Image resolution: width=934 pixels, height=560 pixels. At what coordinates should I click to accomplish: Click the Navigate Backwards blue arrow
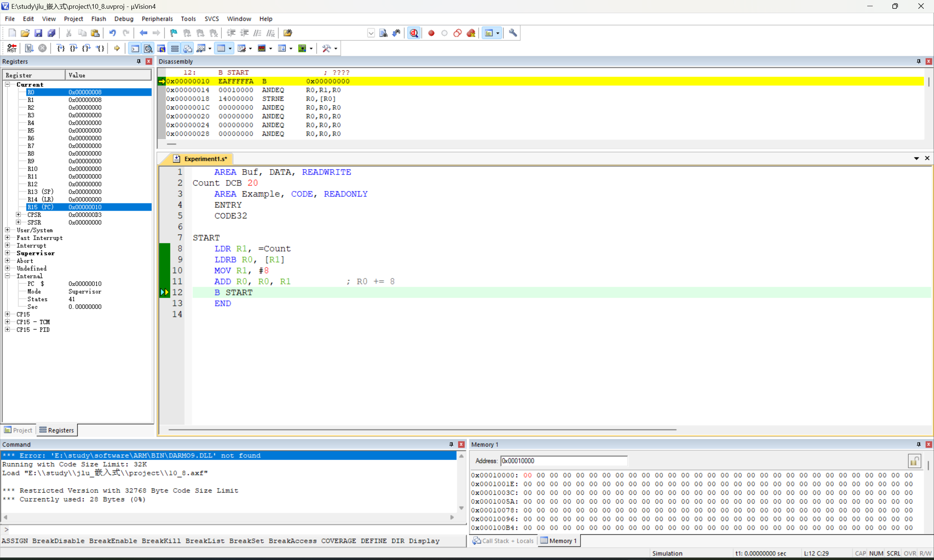point(143,33)
